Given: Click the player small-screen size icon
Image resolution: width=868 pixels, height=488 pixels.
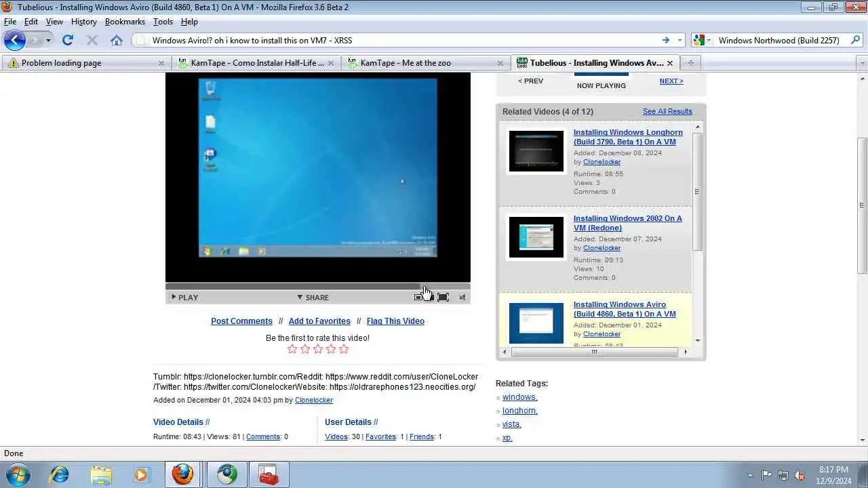Looking at the screenshot, I should tap(419, 297).
